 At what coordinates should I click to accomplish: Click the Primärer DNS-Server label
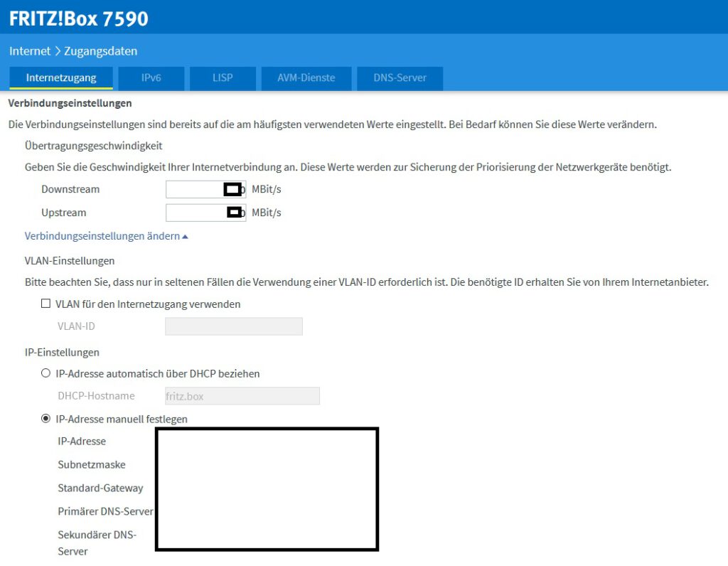[x=105, y=511]
